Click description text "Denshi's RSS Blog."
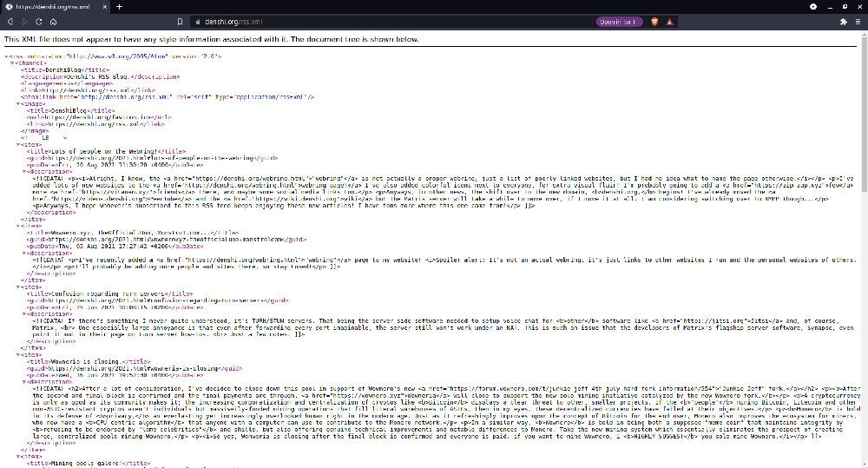 pos(101,76)
